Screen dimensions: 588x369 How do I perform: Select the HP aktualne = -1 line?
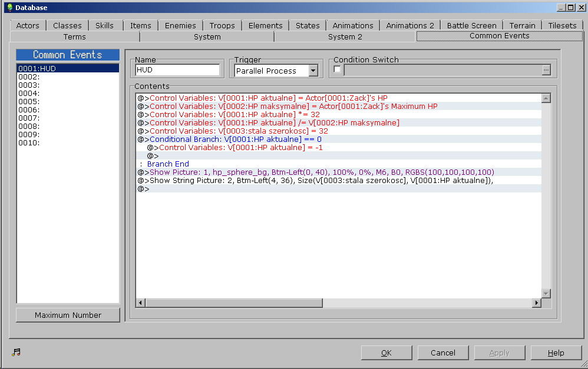pyautogui.click(x=339, y=148)
